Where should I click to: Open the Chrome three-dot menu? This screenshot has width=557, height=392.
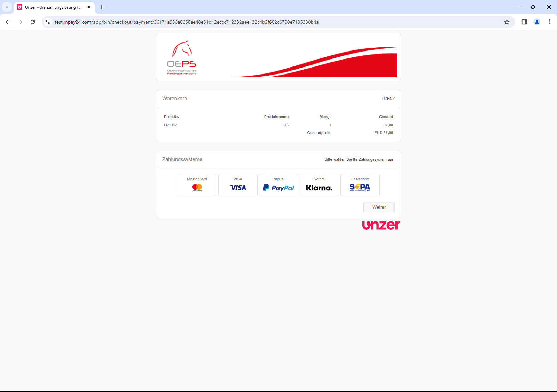click(x=549, y=22)
